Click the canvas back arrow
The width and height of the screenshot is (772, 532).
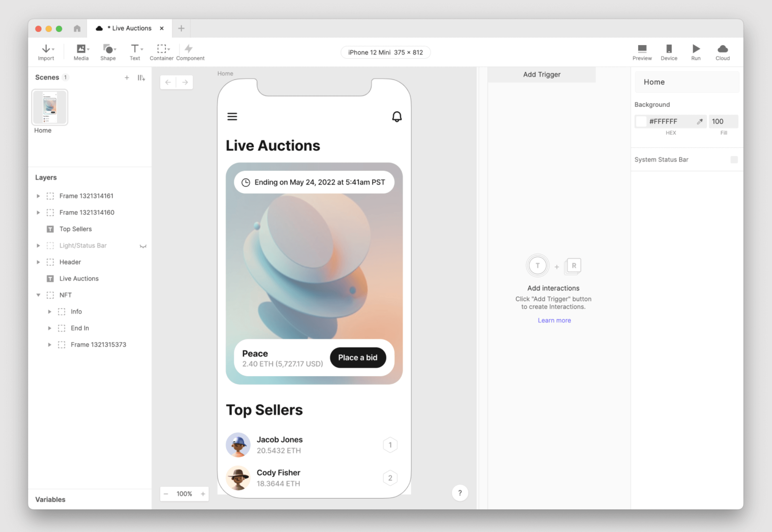pos(168,82)
